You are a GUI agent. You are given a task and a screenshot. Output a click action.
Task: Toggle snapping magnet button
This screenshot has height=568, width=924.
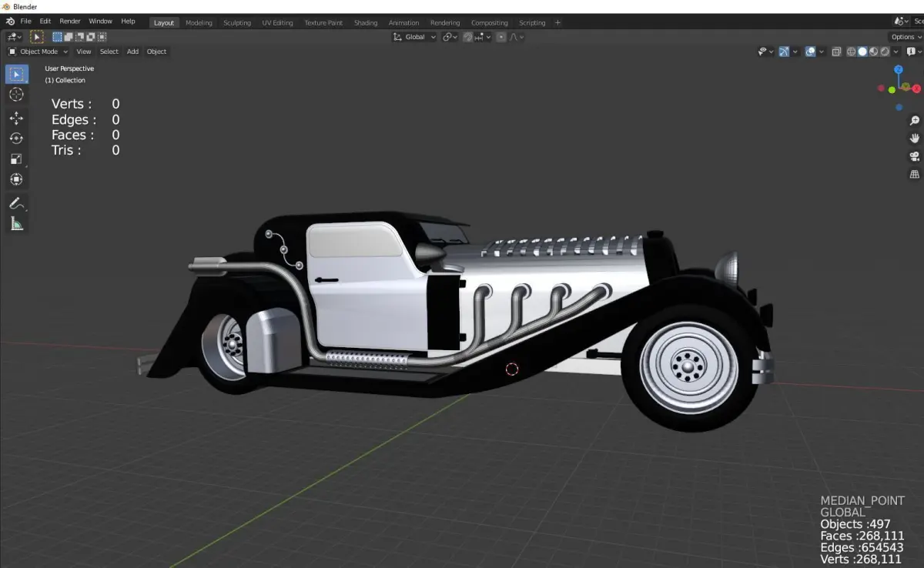coord(467,37)
